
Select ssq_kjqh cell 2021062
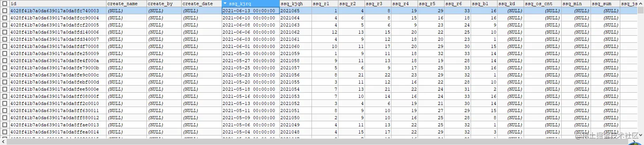pos(295,32)
